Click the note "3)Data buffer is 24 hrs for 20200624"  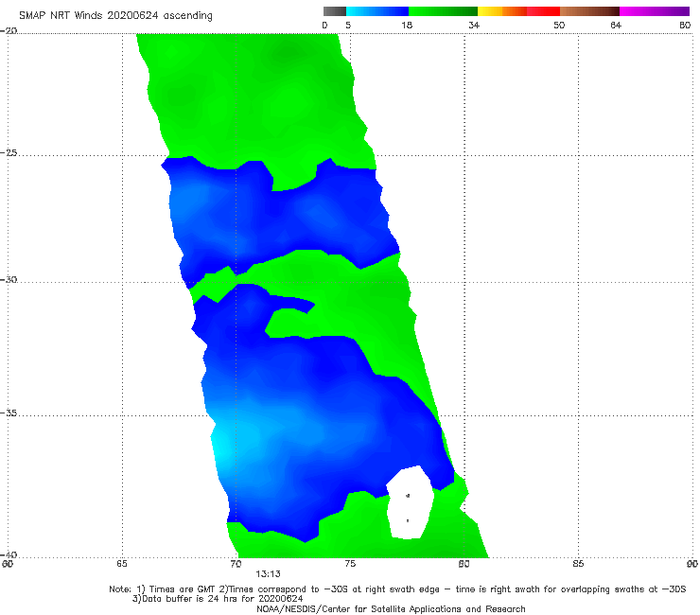218,599
